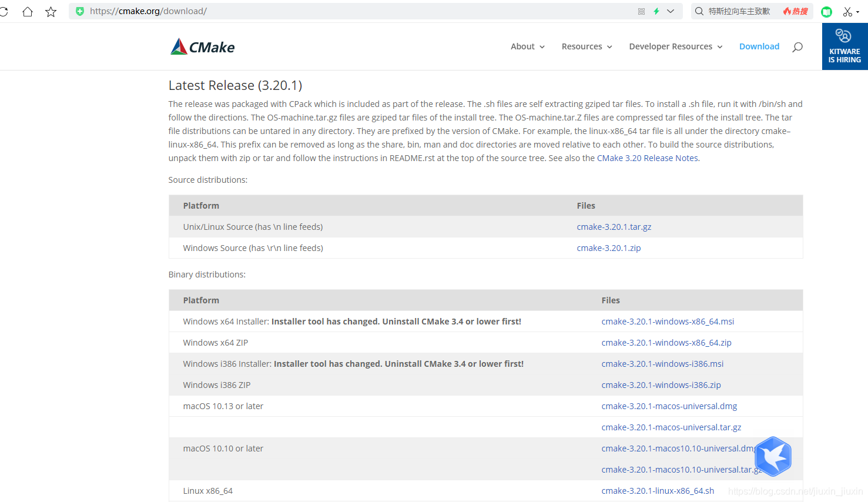Select the 'Windows Source' platform cell
Viewport: 868px width, 502px height.
pyautogui.click(x=253, y=248)
